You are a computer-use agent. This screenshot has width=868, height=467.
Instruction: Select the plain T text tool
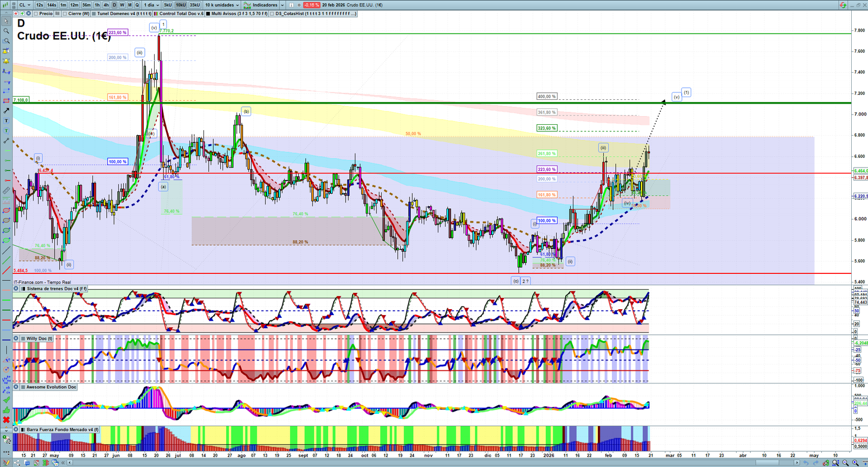(x=7, y=120)
